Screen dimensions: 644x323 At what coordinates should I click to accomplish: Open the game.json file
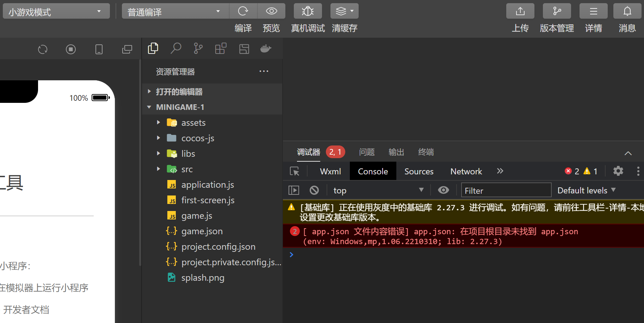[x=202, y=231]
